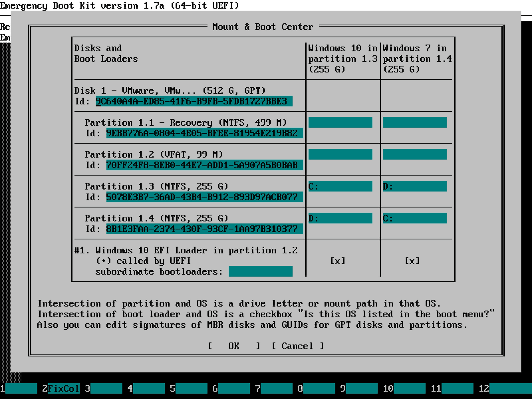Viewport: 532px width, 399px height.
Task: Toggle Windows 10 boot menu checkbox
Action: [x=337, y=261]
